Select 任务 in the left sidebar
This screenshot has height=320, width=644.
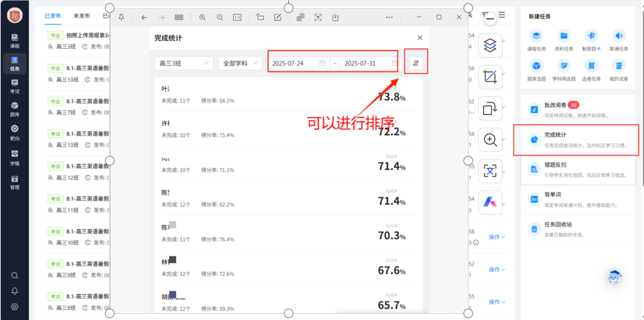(x=15, y=63)
